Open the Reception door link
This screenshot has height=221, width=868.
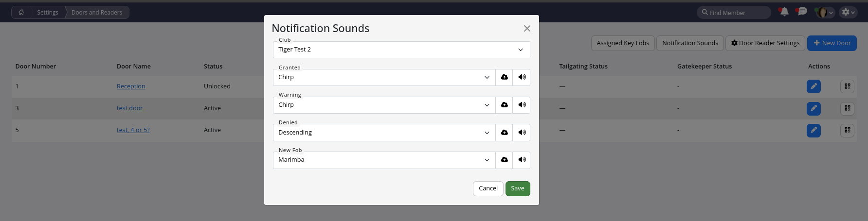(131, 86)
